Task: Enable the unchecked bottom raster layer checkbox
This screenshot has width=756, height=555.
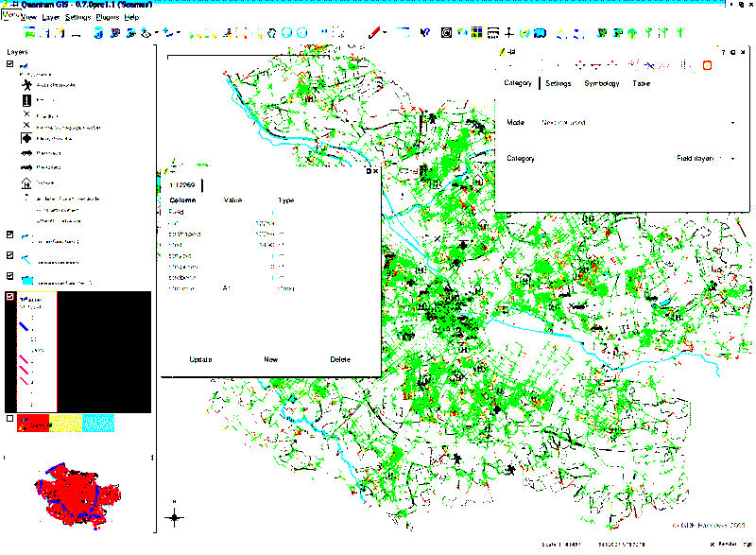Action: point(10,418)
